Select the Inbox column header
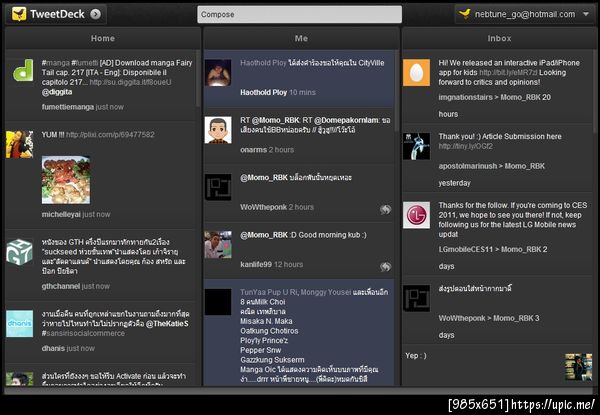Image resolution: width=600 pixels, height=415 pixels. 499,38
